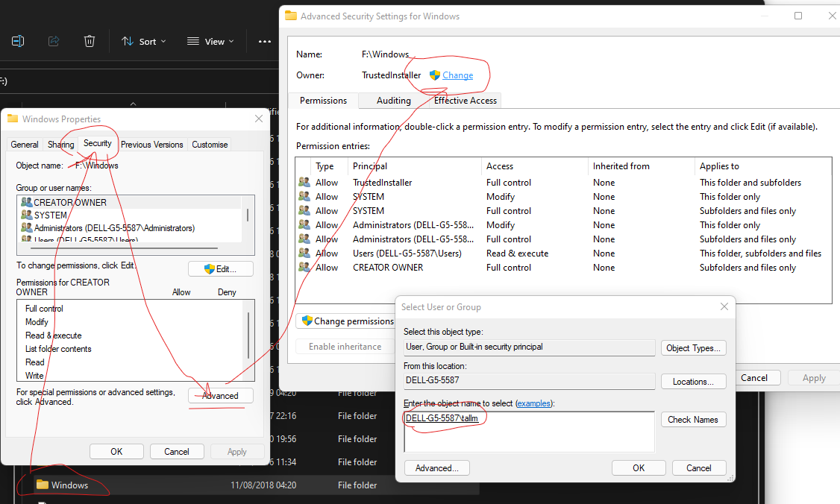The height and width of the screenshot is (504, 840).
Task: Click the Windows folder icon in file list
Action: 43,485
